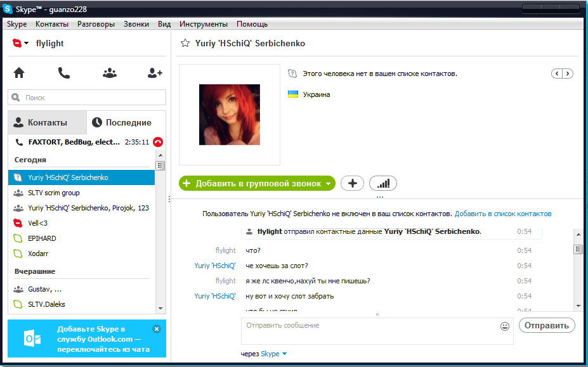Viewport: 588px width, 367px height.
Task: Click the status icon next to Vell<3
Action: [x=18, y=223]
